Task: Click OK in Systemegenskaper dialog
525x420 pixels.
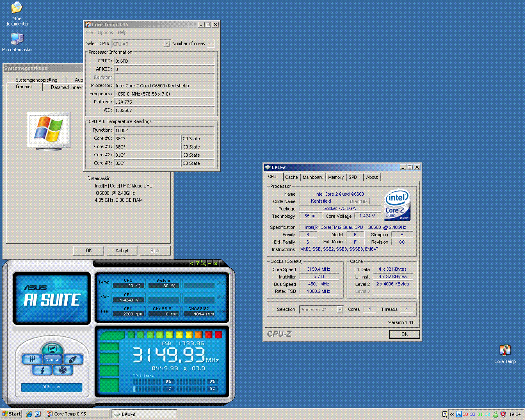Action: (89, 251)
